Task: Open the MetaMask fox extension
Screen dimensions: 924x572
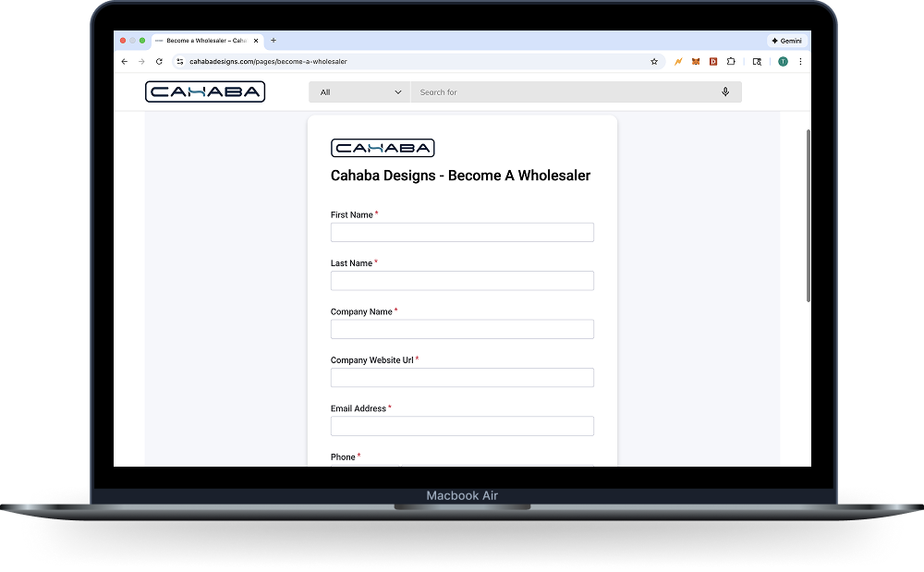Action: tap(695, 62)
